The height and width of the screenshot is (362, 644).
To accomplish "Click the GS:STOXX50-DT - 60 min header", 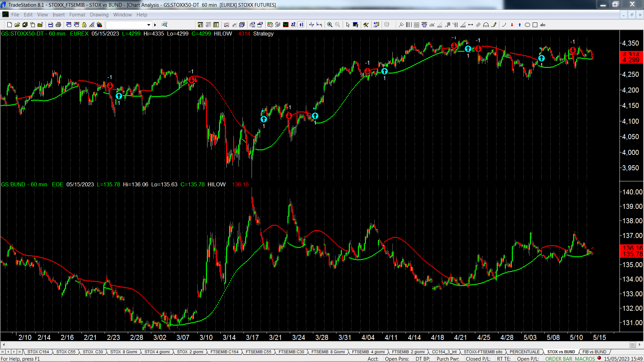I will pyautogui.click(x=33, y=34).
